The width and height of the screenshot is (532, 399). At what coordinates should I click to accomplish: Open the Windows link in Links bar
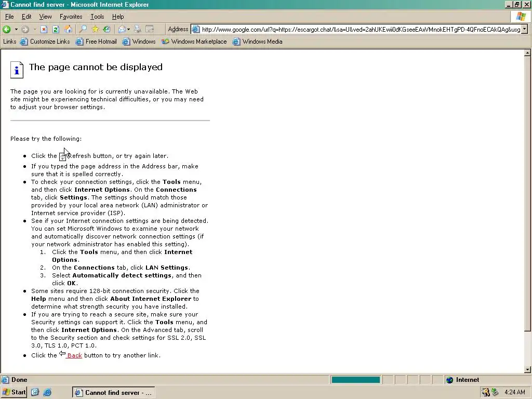[x=139, y=42]
